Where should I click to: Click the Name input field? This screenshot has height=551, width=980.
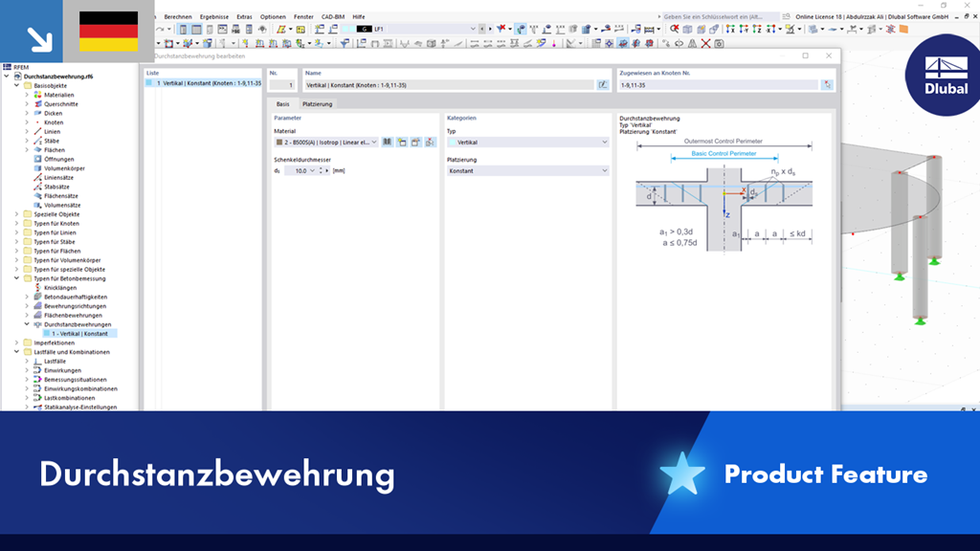pos(449,85)
